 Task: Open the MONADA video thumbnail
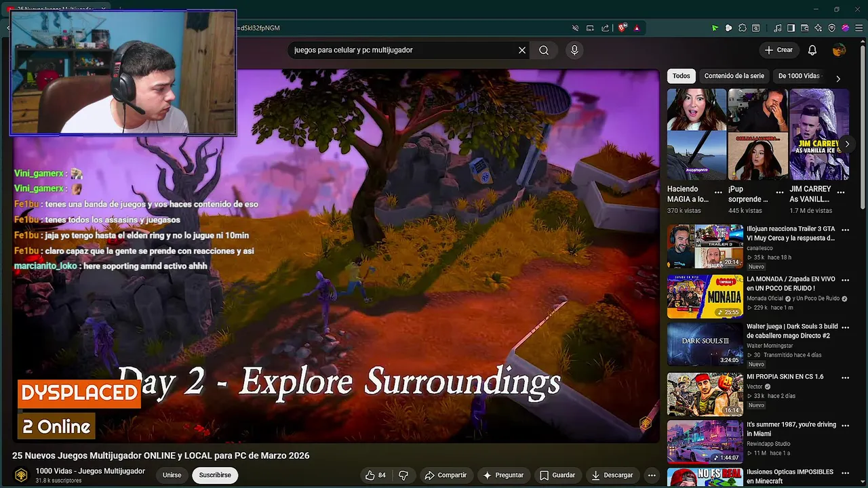click(705, 296)
